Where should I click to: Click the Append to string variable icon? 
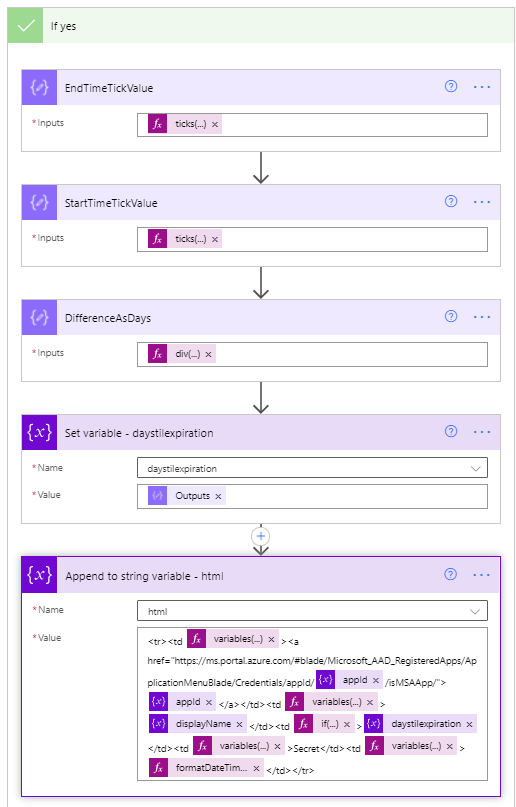tap(39, 575)
